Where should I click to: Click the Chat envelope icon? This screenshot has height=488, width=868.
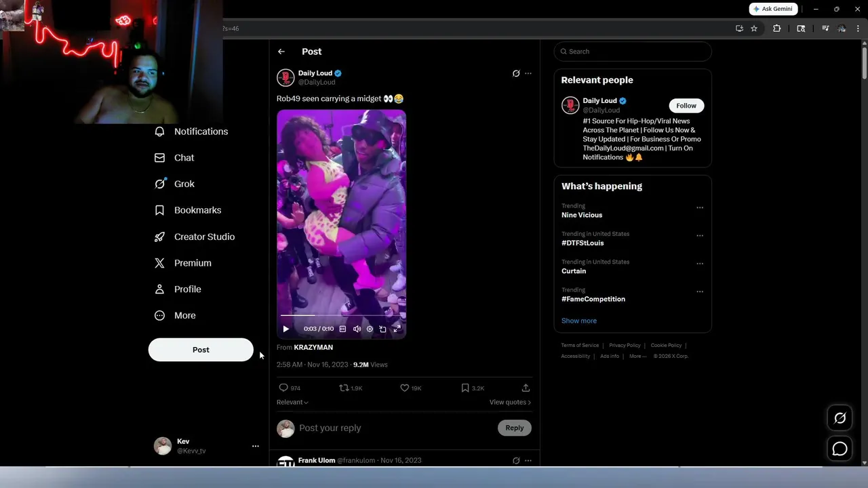pos(159,158)
